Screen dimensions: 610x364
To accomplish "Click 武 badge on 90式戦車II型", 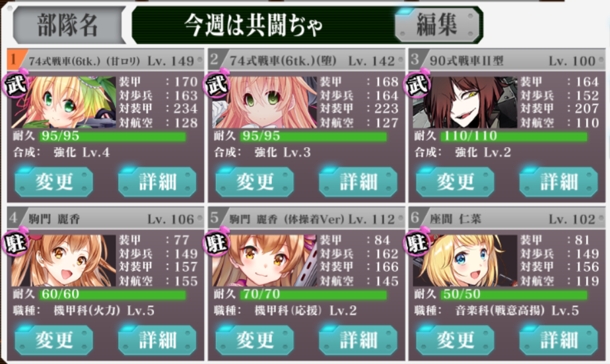I will point(417,83).
